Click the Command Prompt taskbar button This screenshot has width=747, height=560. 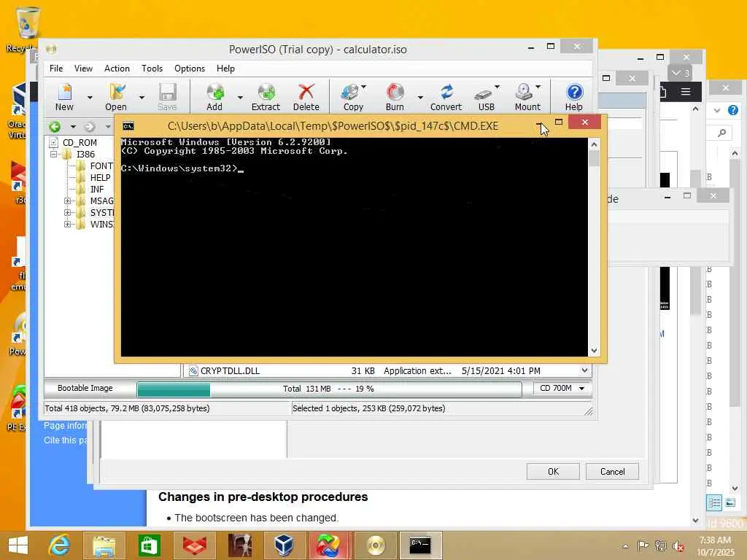421,545
